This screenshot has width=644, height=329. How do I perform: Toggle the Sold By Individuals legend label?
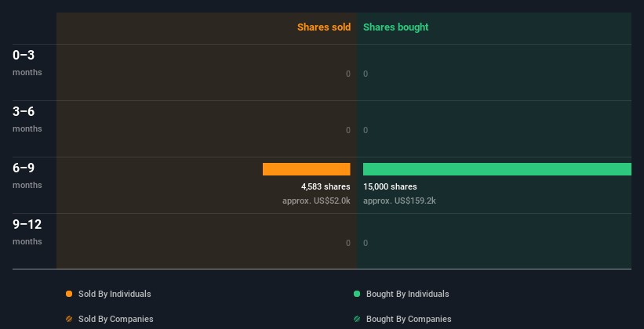point(115,294)
